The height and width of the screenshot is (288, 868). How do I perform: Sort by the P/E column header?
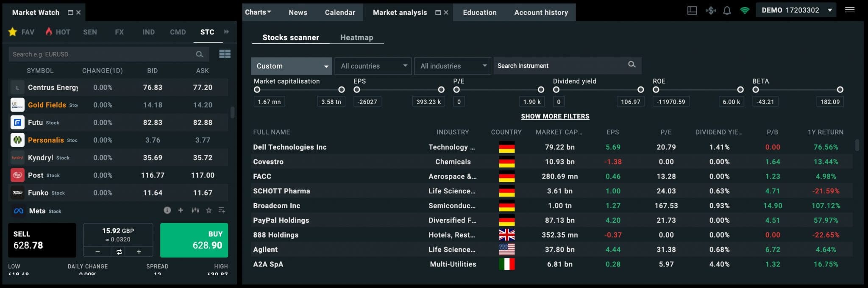click(x=666, y=132)
